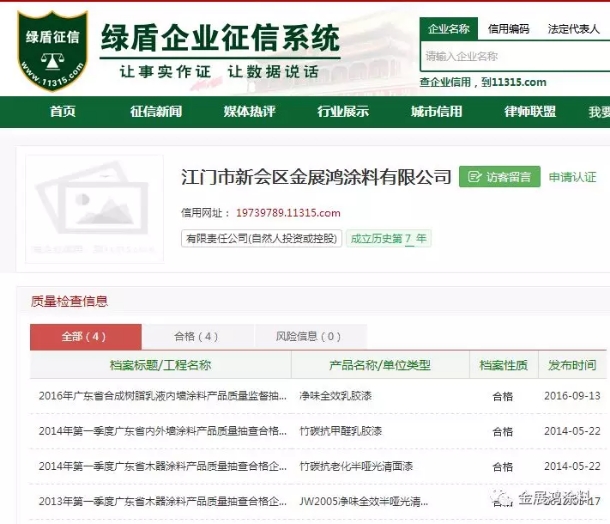Image resolution: width=610 pixels, height=524 pixels.
Task: Click the 产品名称/单位类型 column header
Action: [380, 365]
